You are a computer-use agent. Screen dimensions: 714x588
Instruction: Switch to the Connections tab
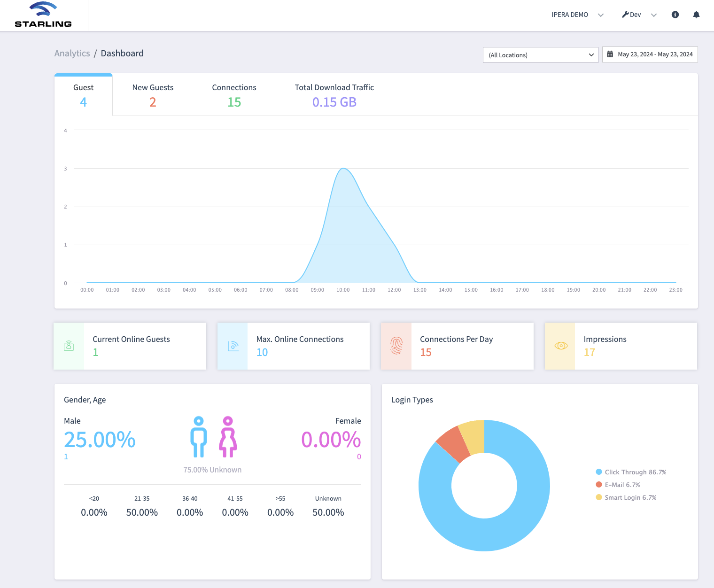(x=234, y=95)
